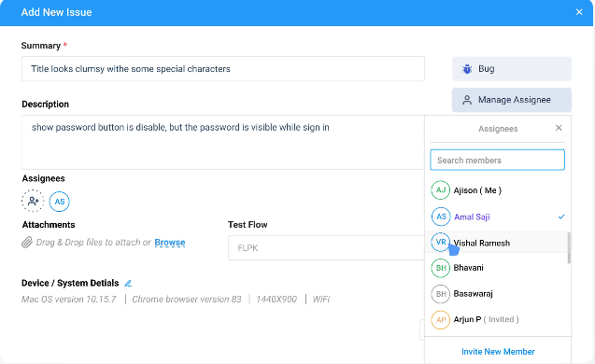Click Chrome browser version 83 text
This screenshot has height=364, width=595.
[x=187, y=300]
